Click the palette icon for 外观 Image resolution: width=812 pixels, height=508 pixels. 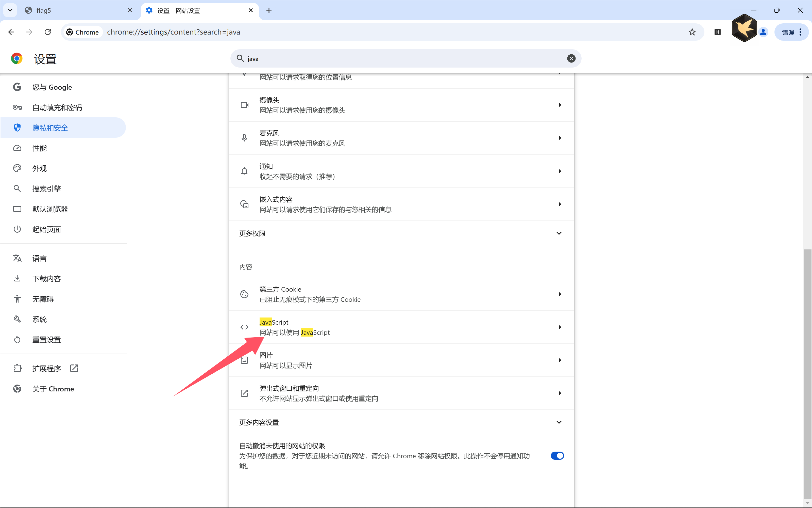(17, 168)
